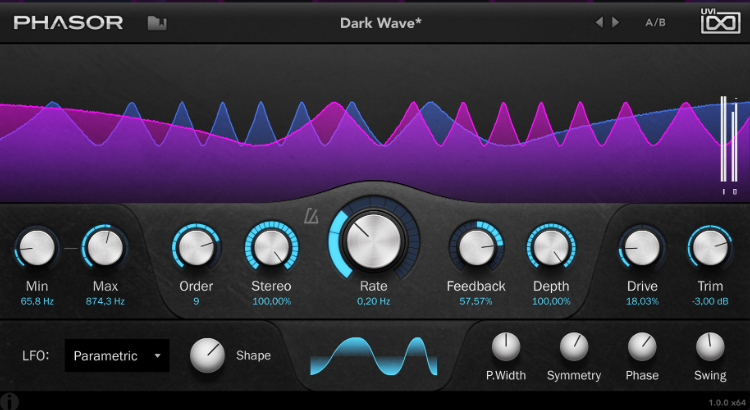Click the PHASOR logo title

pyautogui.click(x=68, y=22)
